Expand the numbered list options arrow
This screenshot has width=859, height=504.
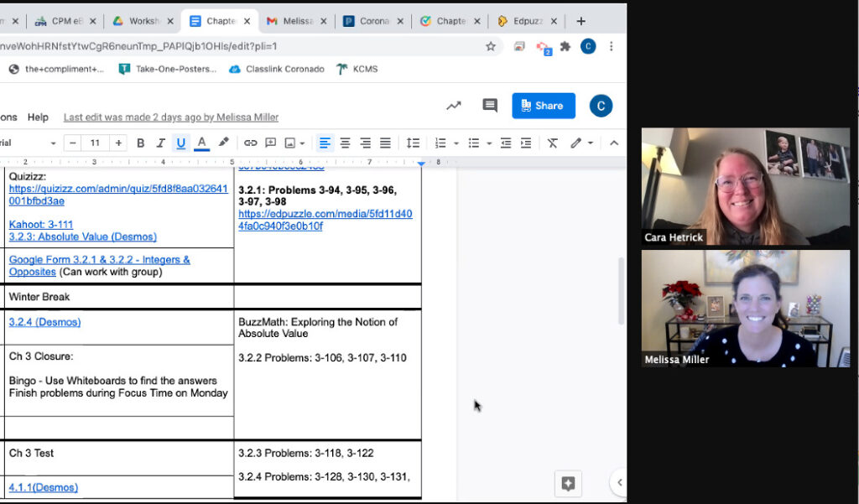pyautogui.click(x=456, y=143)
